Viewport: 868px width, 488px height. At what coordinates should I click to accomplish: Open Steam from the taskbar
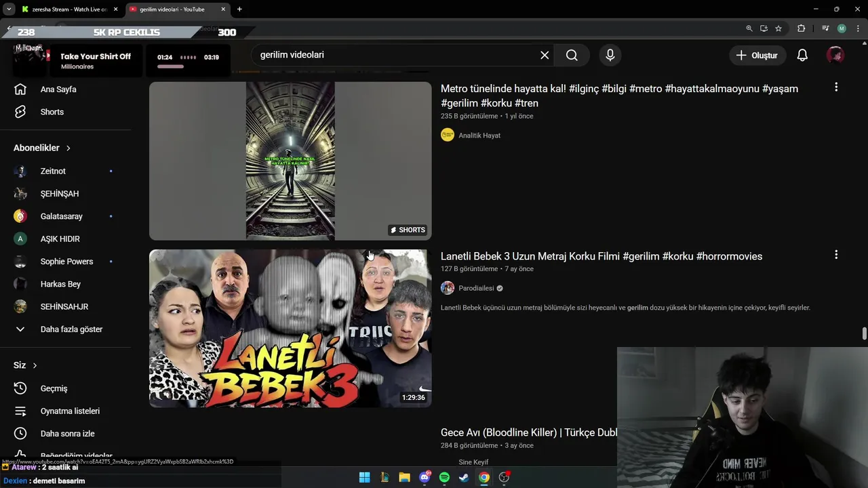(464, 477)
